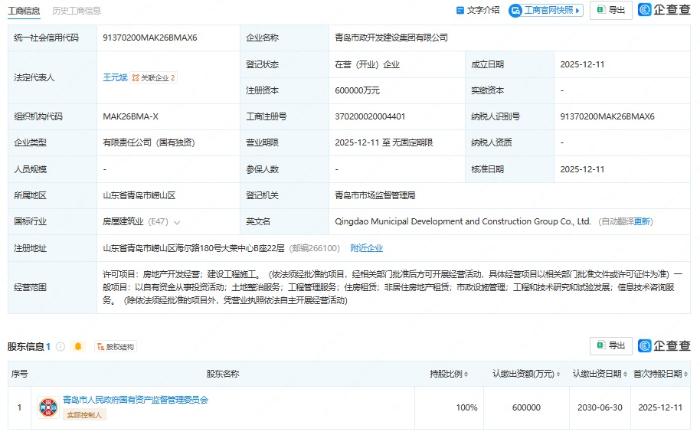The width and height of the screenshot is (700, 435).
Task: Open the 附近企业 link
Action: coord(366,247)
